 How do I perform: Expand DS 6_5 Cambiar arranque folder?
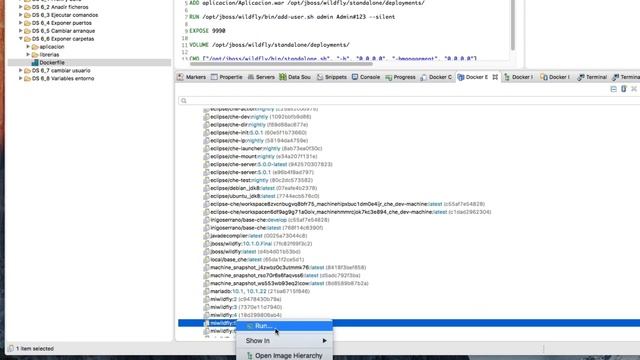(20, 31)
